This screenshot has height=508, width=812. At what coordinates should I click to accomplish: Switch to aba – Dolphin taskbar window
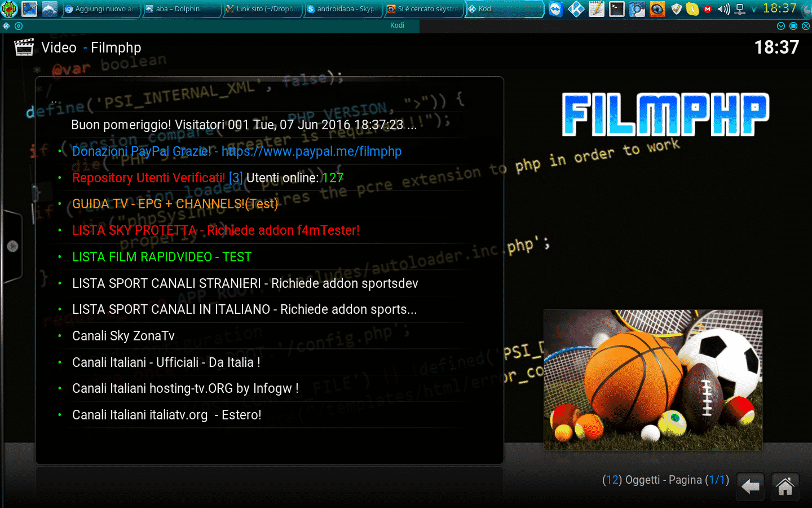tap(182, 8)
